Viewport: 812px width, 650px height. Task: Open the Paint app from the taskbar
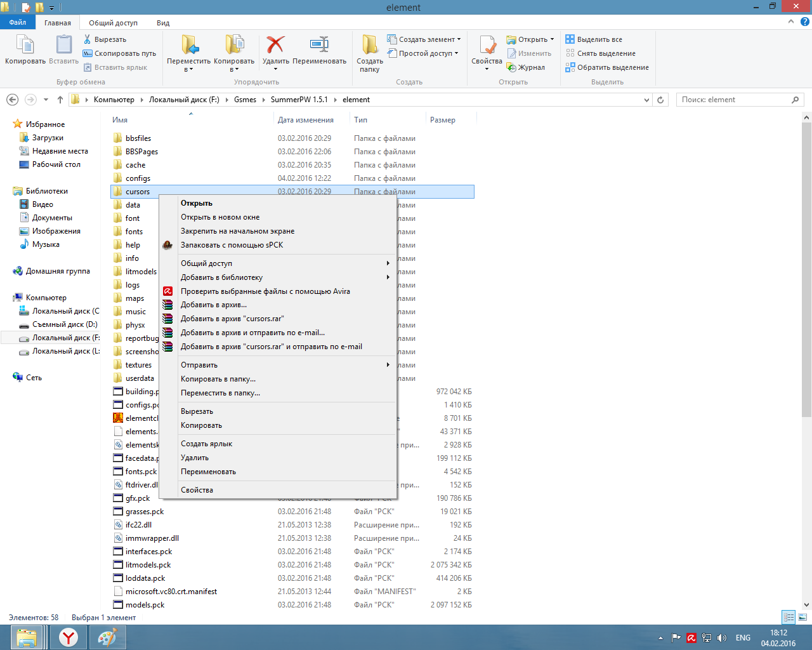(107, 637)
